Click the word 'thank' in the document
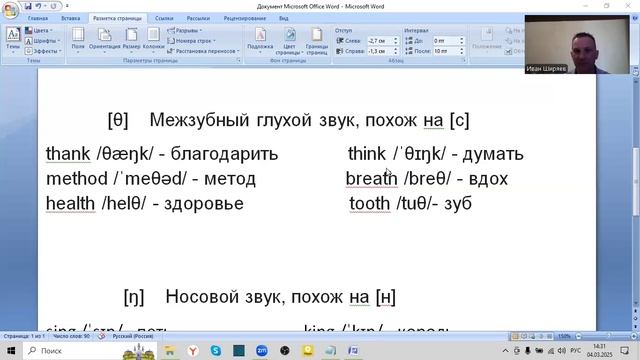The image size is (640, 360). click(68, 154)
